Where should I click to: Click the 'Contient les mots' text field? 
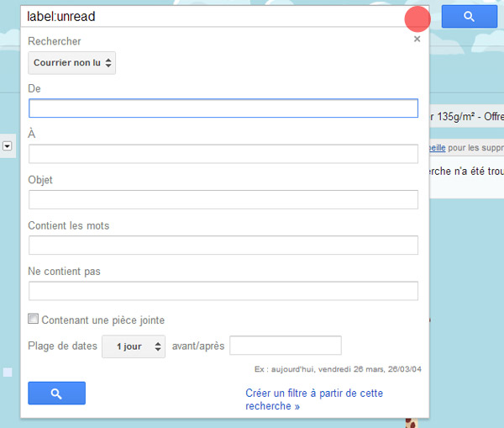(x=223, y=246)
